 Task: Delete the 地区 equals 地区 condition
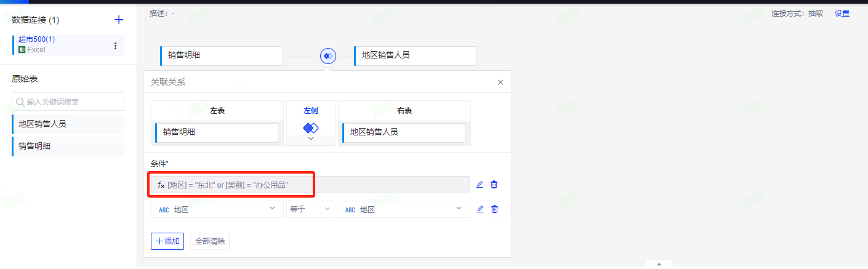click(494, 209)
